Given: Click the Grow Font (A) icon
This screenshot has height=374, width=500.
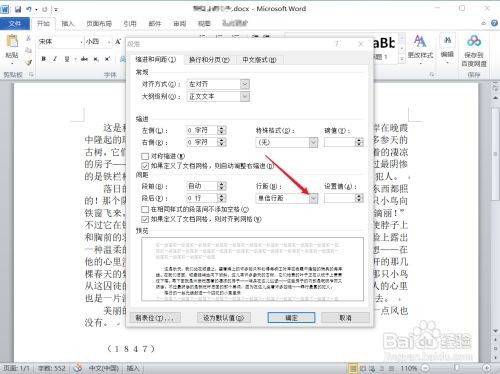Looking at the screenshot, I should [118, 42].
